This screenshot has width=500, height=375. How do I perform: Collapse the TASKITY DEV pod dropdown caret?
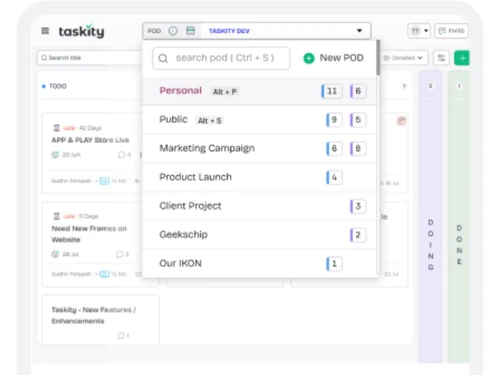click(359, 31)
